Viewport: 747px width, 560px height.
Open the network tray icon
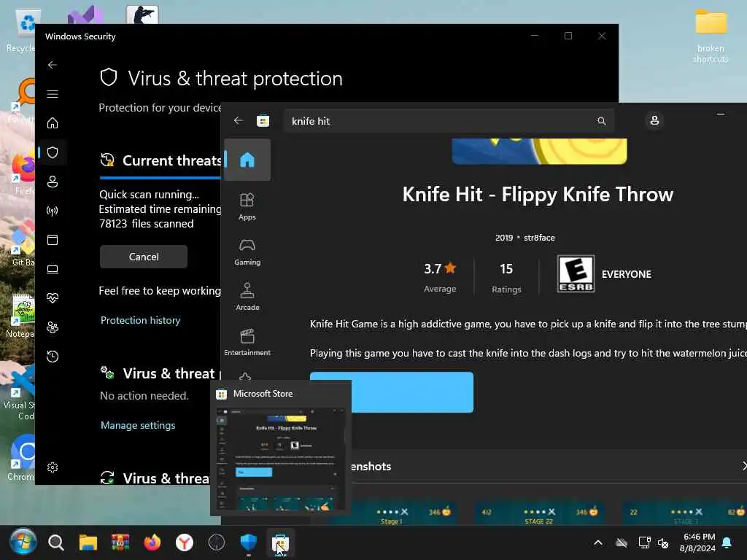click(x=644, y=542)
